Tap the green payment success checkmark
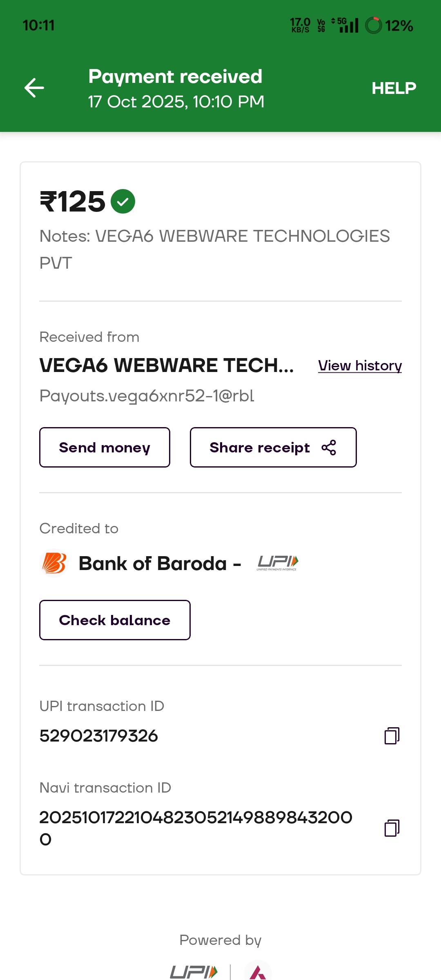The width and height of the screenshot is (441, 980). click(123, 201)
